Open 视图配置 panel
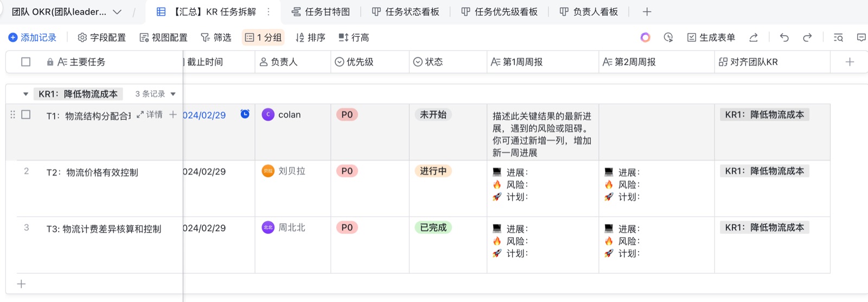 click(163, 37)
